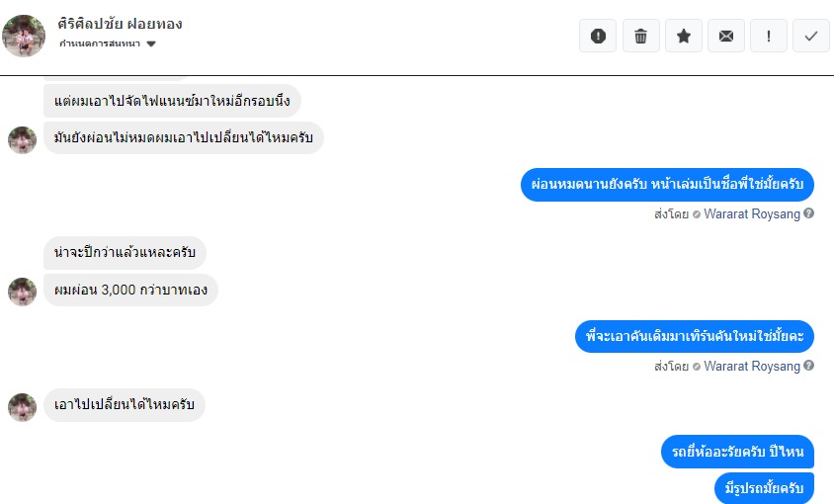Open the กำหนดการสนทนา label menu

[100, 43]
